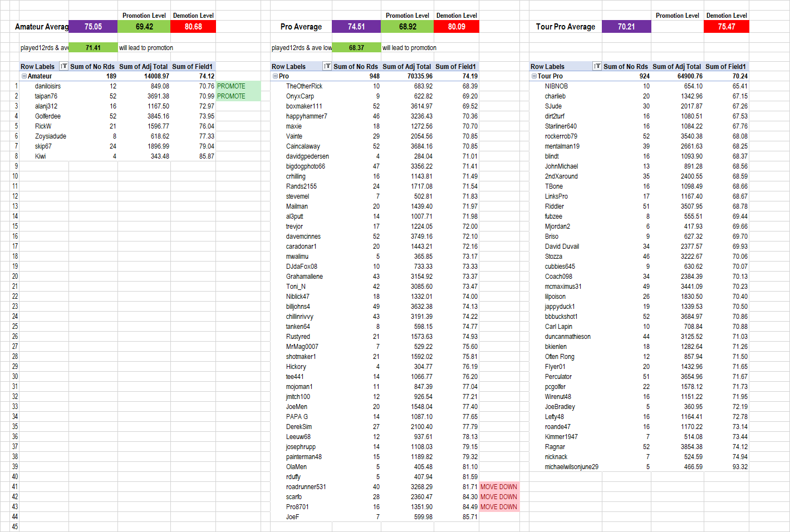Screen dimensions: 790x532
Task: Select MOVE DOWN cell beside Pro8701
Action: 499,507
